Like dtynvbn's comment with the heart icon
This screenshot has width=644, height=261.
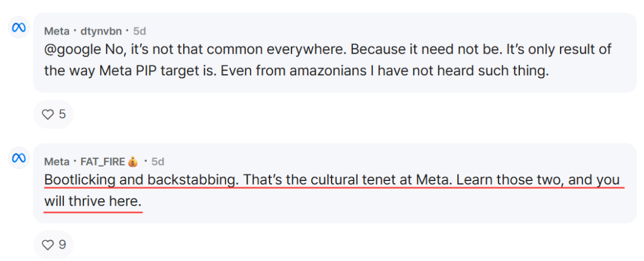[48, 115]
